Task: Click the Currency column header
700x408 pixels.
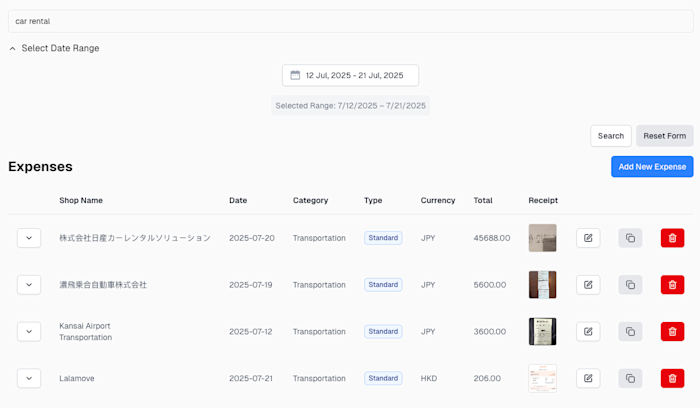Action: (438, 200)
